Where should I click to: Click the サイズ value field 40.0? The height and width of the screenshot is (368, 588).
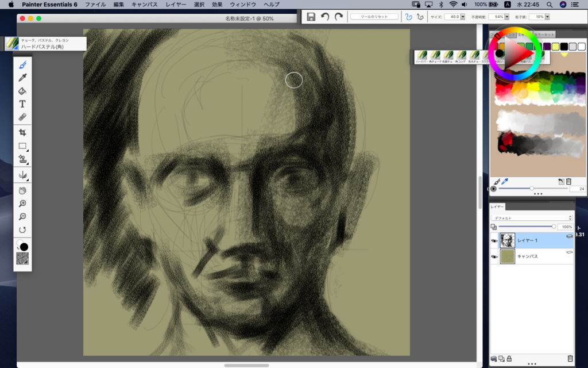coord(452,17)
